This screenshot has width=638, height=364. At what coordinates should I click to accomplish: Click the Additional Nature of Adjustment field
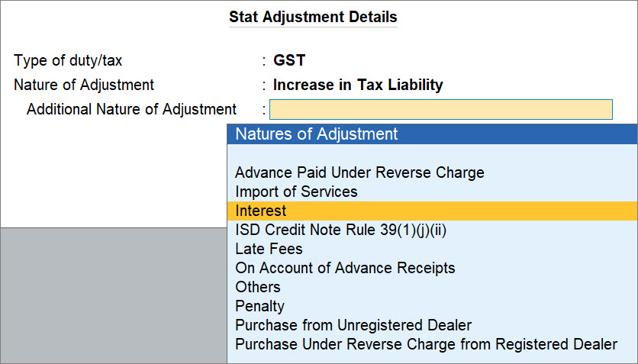(440, 109)
